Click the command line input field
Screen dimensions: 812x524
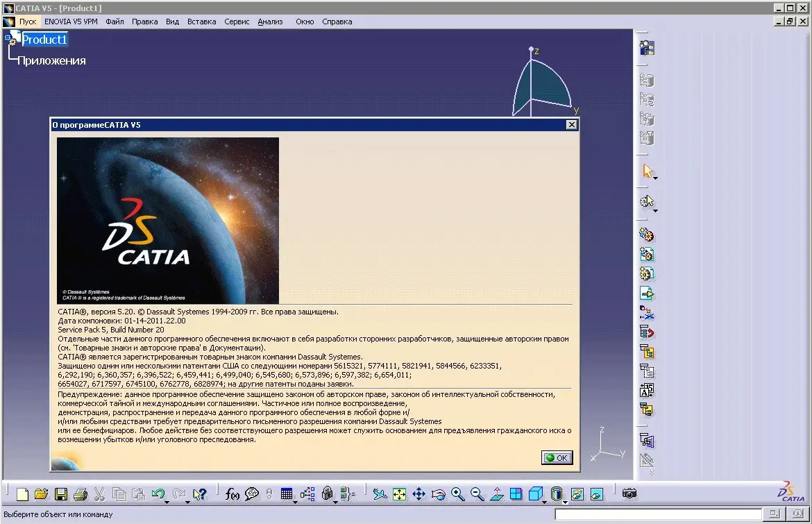point(658,514)
